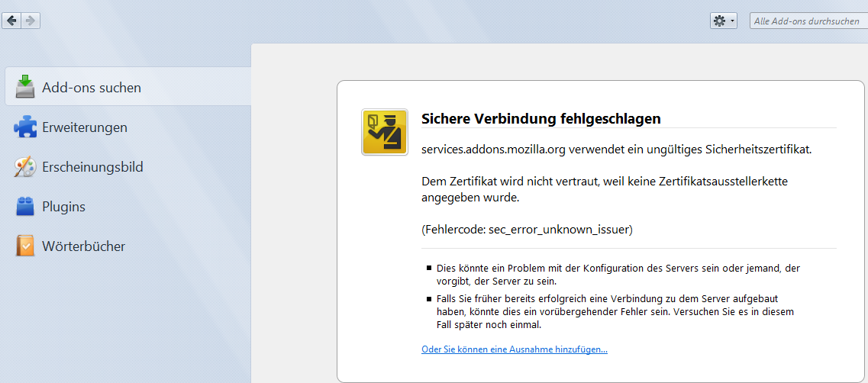The image size is (868, 383).
Task: Go back with the left arrow button
Action: pos(11,21)
